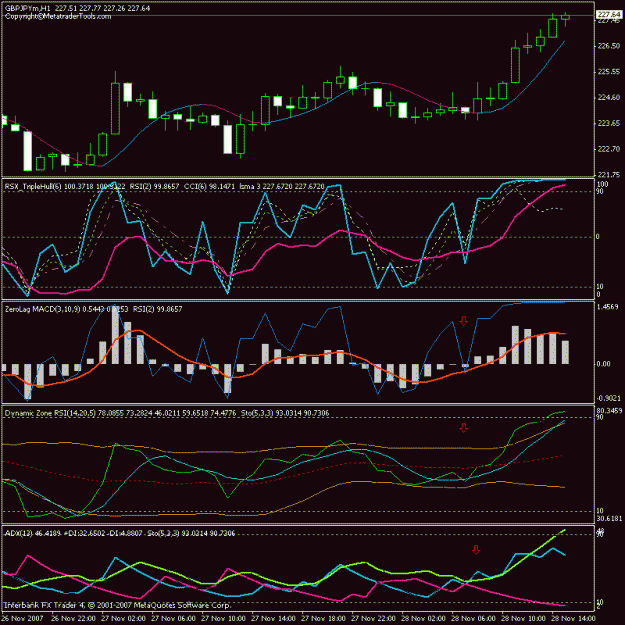Click the 27 Nov 10:00 time label
This screenshot has width=625, height=625.
pyautogui.click(x=223, y=618)
